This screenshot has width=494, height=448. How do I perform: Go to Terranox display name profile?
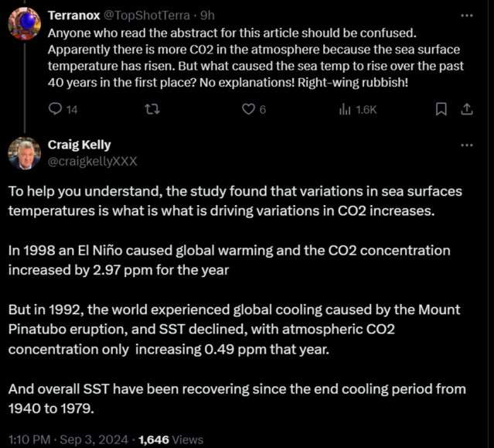coord(73,15)
